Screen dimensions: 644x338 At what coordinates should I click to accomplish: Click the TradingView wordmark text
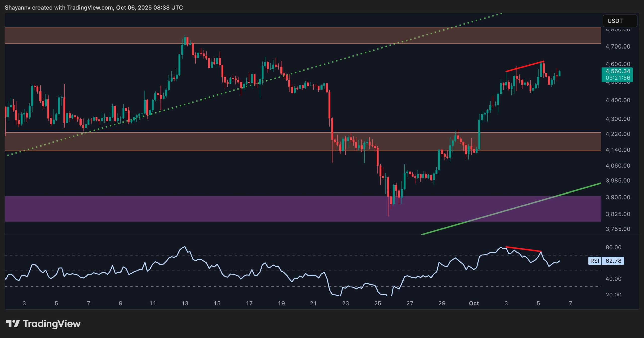(52, 324)
